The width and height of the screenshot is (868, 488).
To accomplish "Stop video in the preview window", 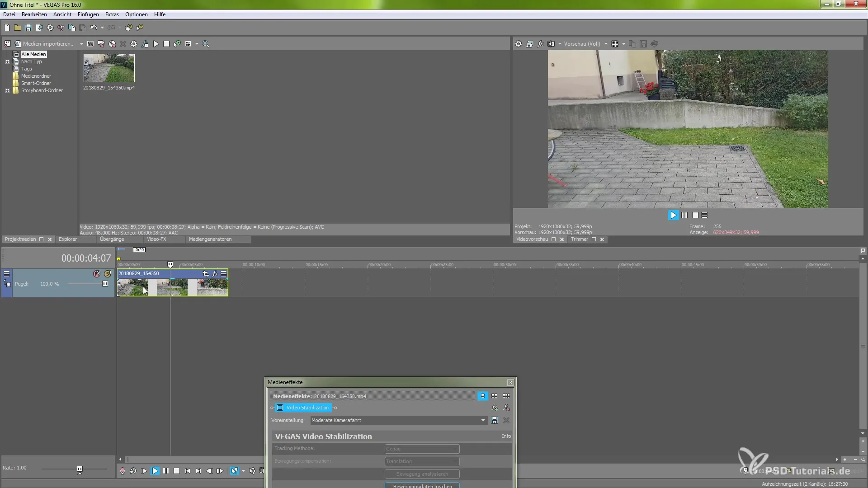I will click(x=695, y=216).
